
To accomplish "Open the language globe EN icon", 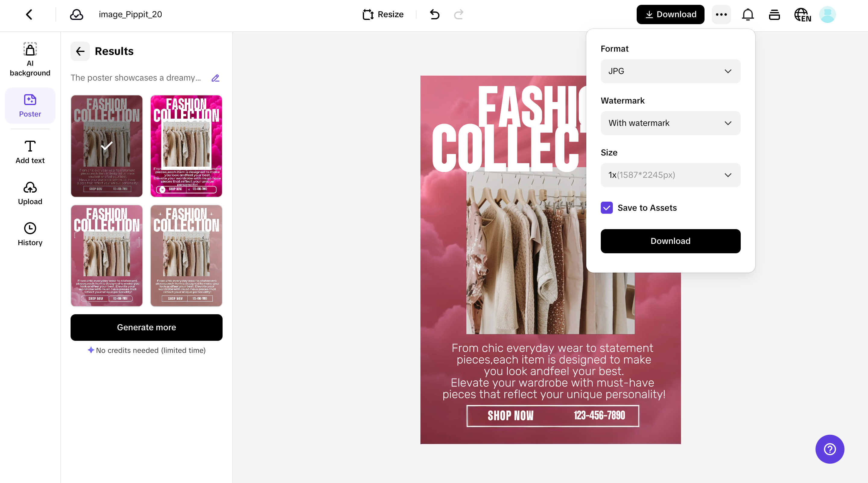I will (x=802, y=15).
